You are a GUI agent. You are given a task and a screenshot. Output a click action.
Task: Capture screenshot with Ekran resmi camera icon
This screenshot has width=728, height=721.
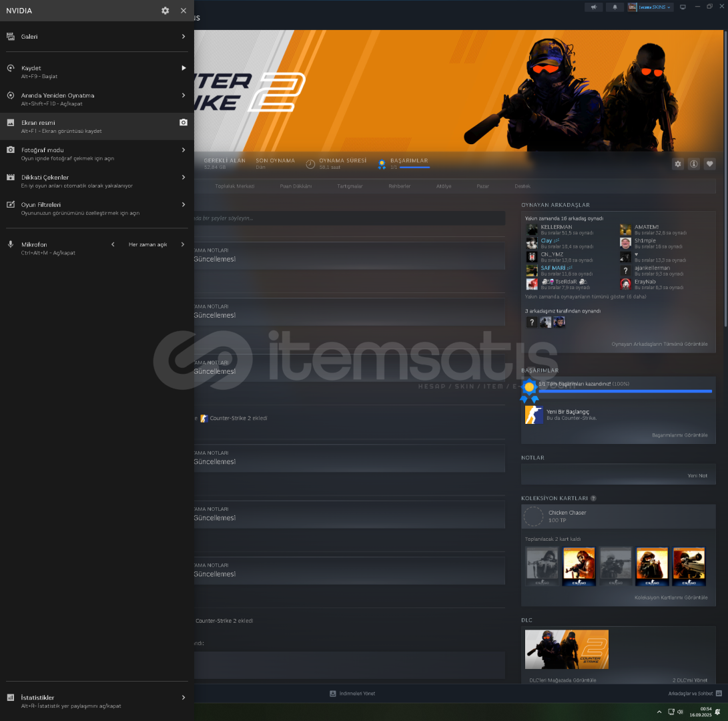[184, 122]
